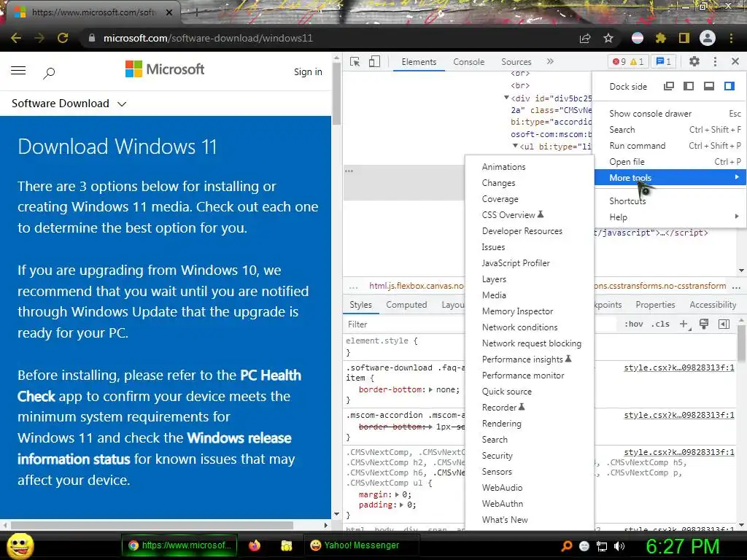Click the inspect element picker icon

[x=355, y=62]
